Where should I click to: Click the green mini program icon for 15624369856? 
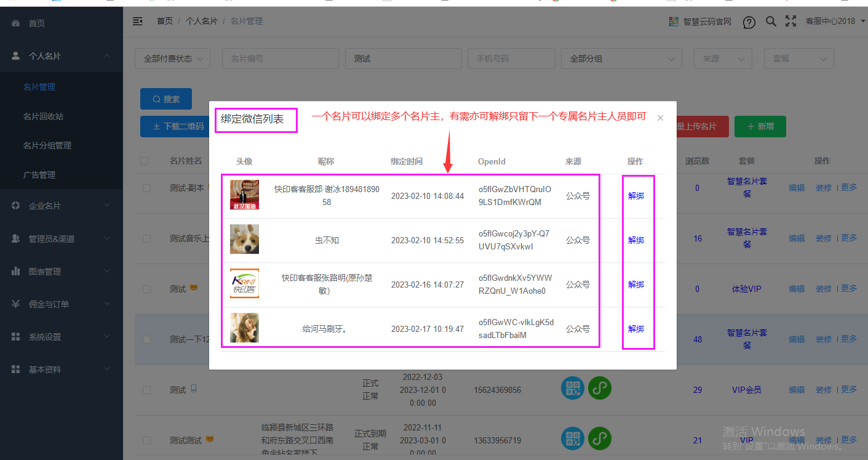pyautogui.click(x=599, y=388)
